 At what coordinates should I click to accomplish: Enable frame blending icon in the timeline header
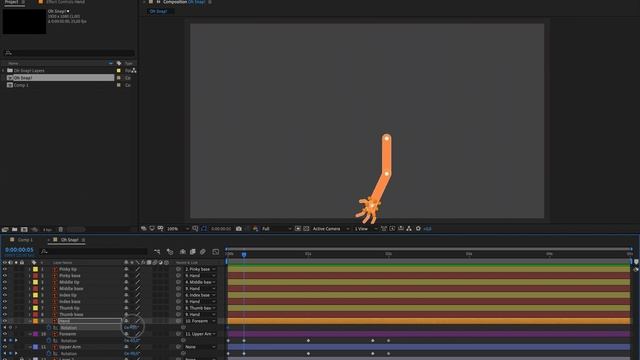(x=193, y=252)
